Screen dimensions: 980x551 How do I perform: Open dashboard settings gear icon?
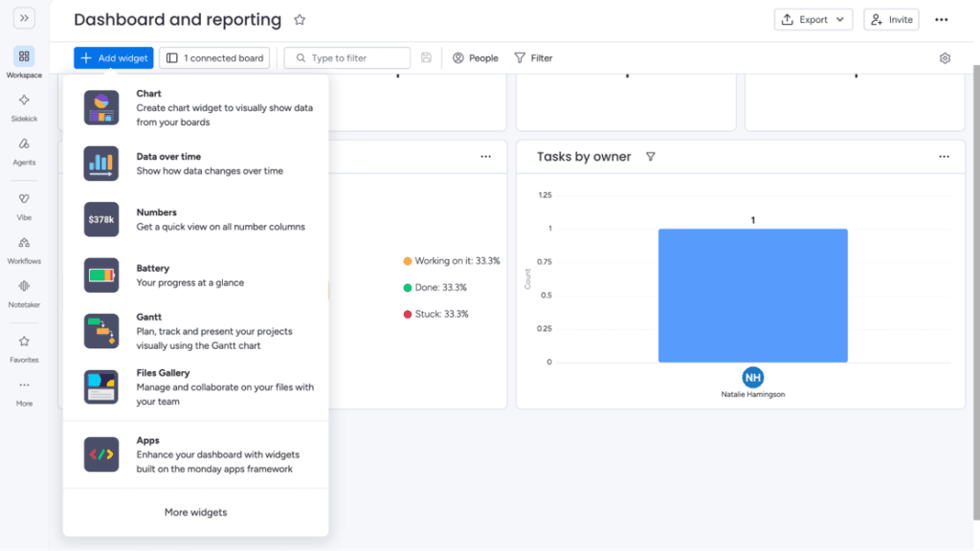[945, 58]
